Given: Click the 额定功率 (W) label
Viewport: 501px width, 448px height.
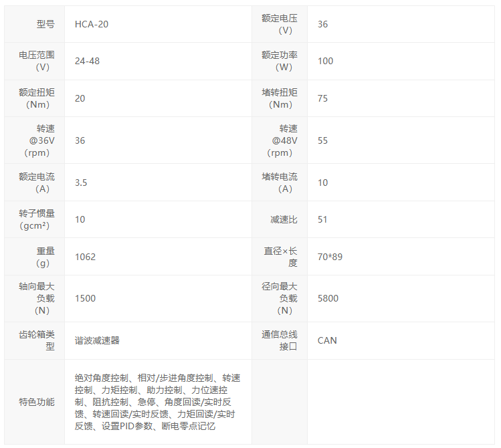Looking at the screenshot, I should [x=280, y=61].
